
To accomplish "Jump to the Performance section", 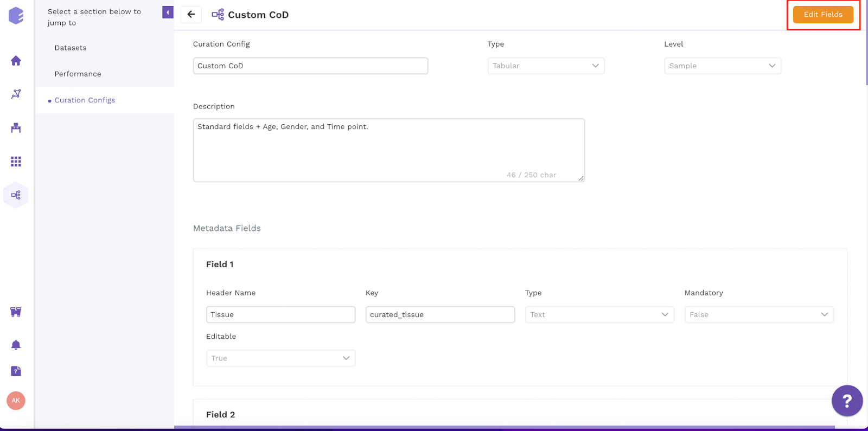I will [x=78, y=74].
